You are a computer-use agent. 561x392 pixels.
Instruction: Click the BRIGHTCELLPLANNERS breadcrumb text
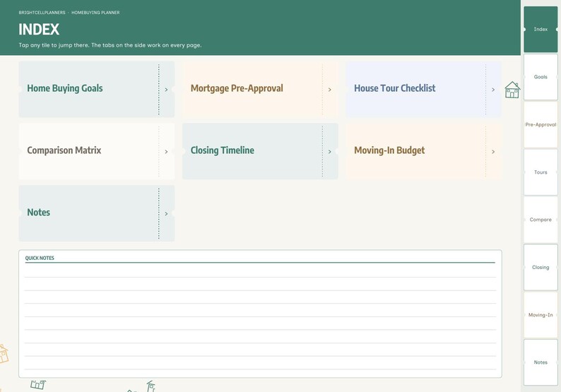click(x=42, y=13)
